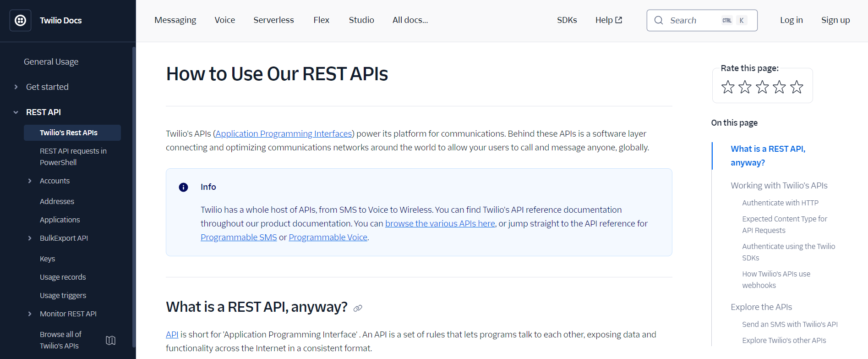Image resolution: width=868 pixels, height=359 pixels.
Task: Open the Messaging menu
Action: 175,20
